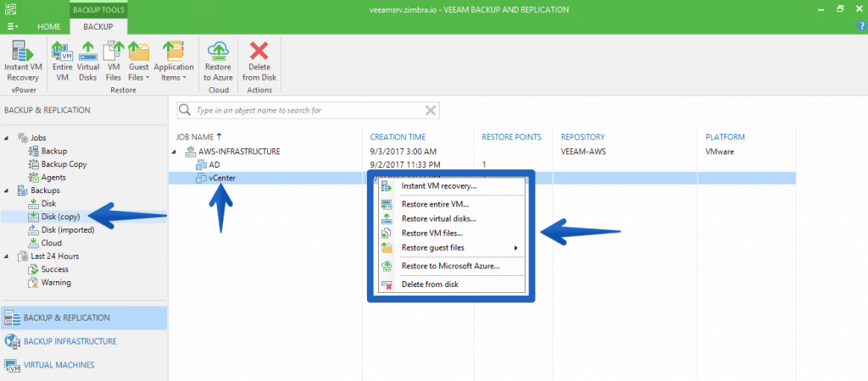Select Last 24 Hours in the tree
The image size is (868, 381).
pyautogui.click(x=48, y=256)
